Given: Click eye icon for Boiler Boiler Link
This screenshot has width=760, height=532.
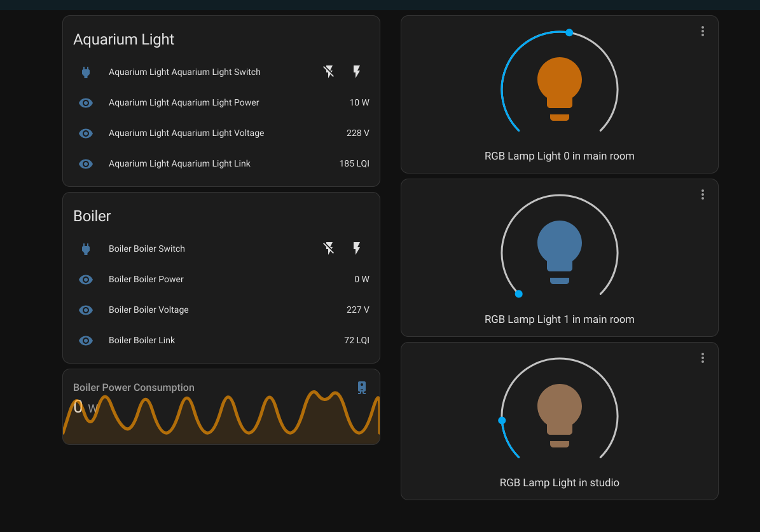Looking at the screenshot, I should click(86, 341).
